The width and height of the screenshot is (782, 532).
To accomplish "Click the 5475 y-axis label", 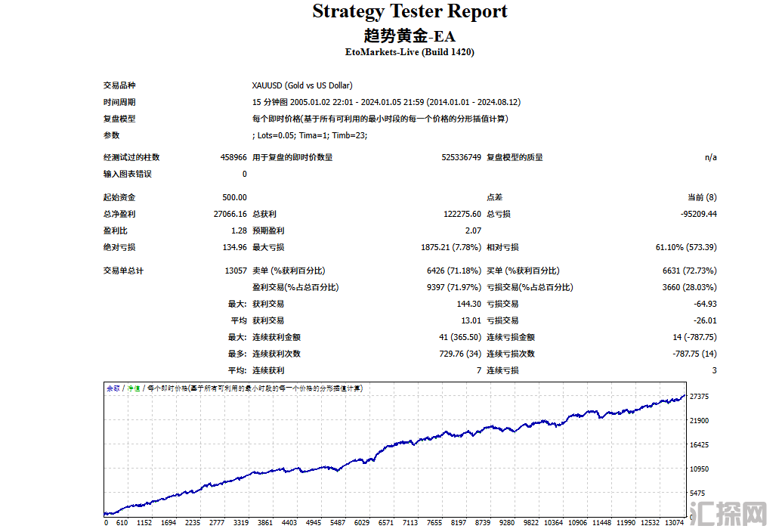I will point(697,493).
